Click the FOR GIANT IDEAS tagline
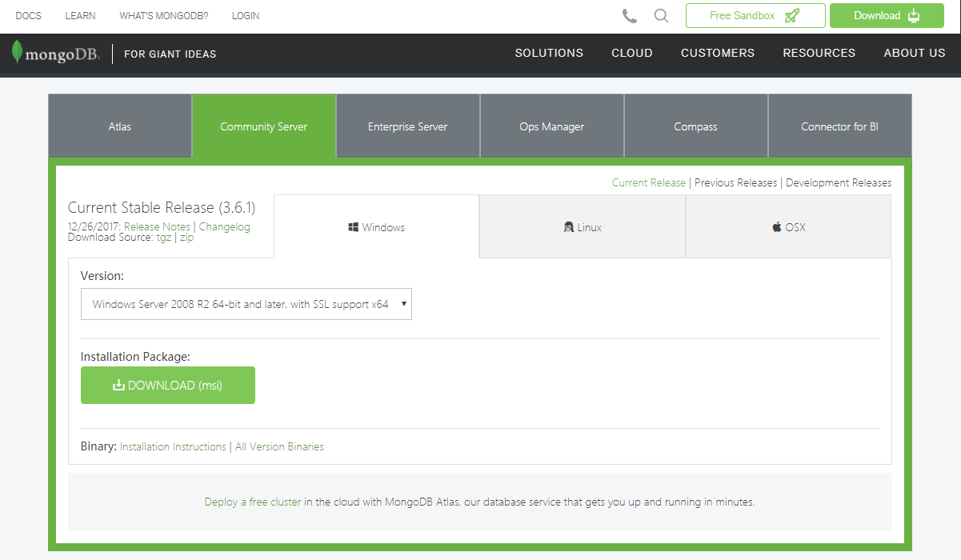 point(170,54)
